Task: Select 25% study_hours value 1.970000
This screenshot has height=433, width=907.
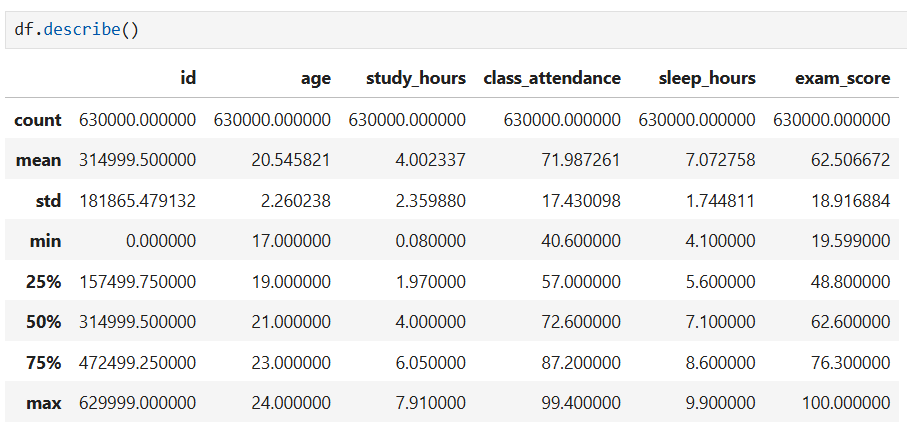Action: pos(431,282)
